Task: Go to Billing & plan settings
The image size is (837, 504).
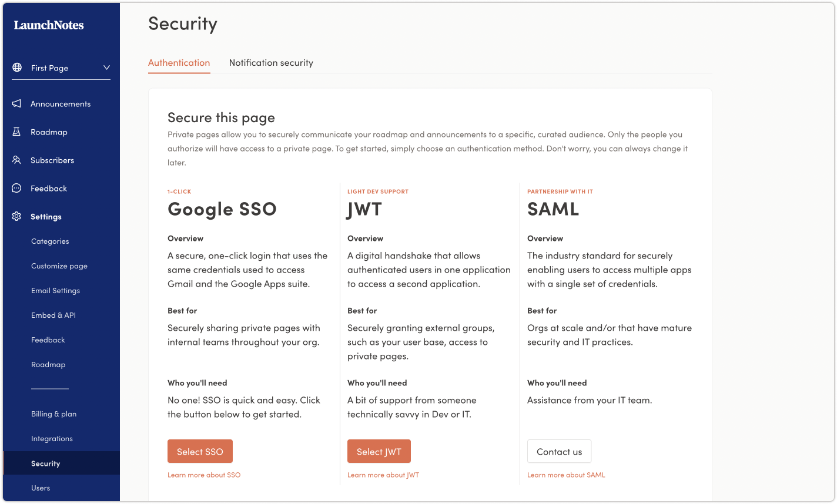Action: click(x=53, y=414)
